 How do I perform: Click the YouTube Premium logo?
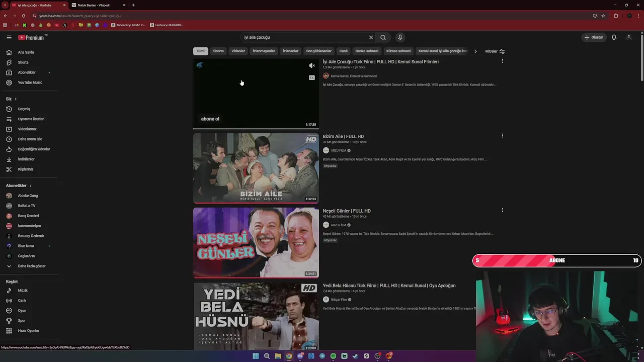(x=33, y=37)
